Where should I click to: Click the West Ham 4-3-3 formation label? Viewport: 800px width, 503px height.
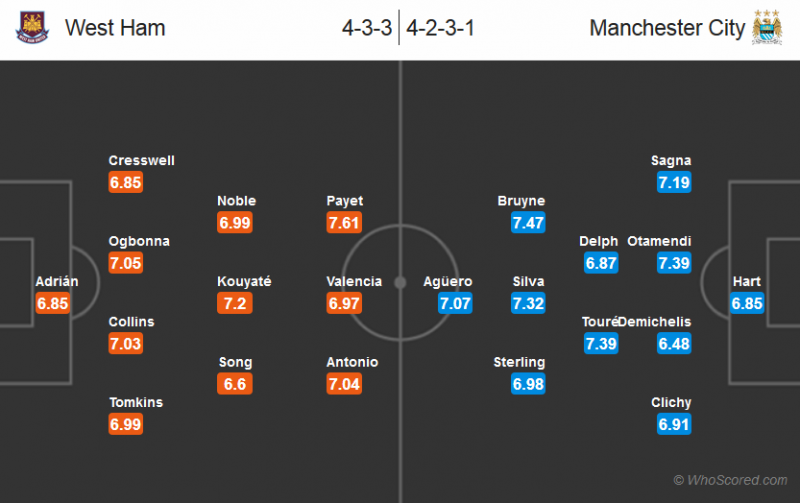[366, 28]
